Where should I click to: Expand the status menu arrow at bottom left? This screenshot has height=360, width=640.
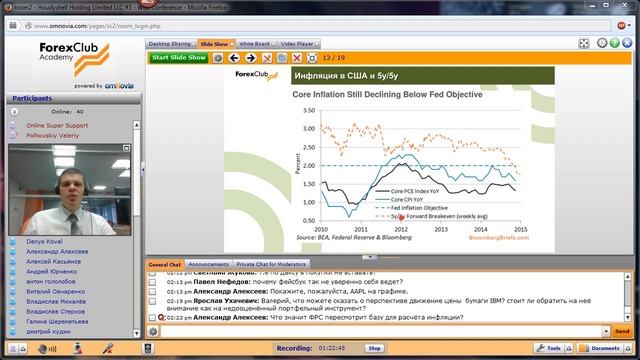click(x=23, y=349)
